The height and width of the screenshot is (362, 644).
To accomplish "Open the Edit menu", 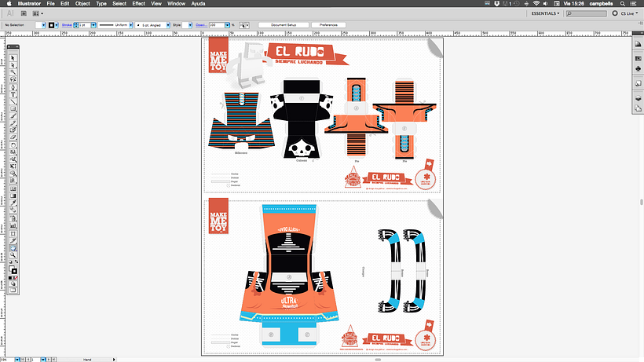I will [65, 3].
